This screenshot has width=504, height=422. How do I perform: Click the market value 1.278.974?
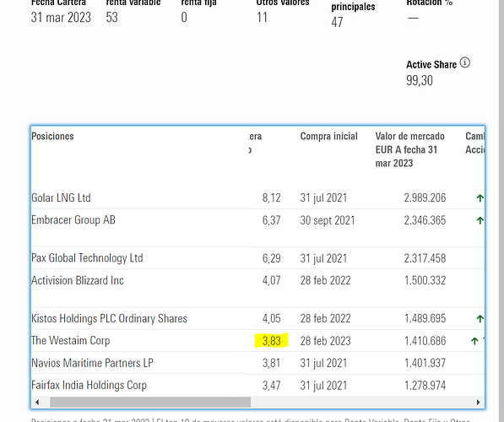point(425,385)
